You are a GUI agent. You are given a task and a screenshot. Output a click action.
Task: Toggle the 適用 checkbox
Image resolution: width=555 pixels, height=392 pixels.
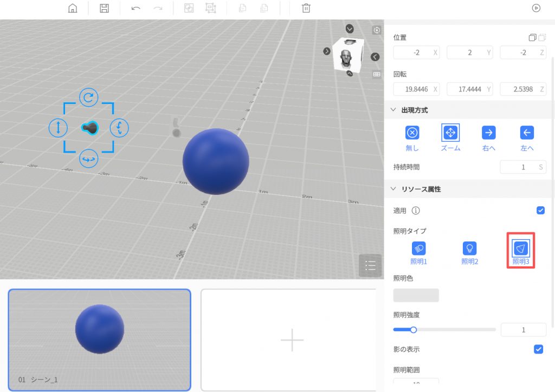click(x=540, y=210)
